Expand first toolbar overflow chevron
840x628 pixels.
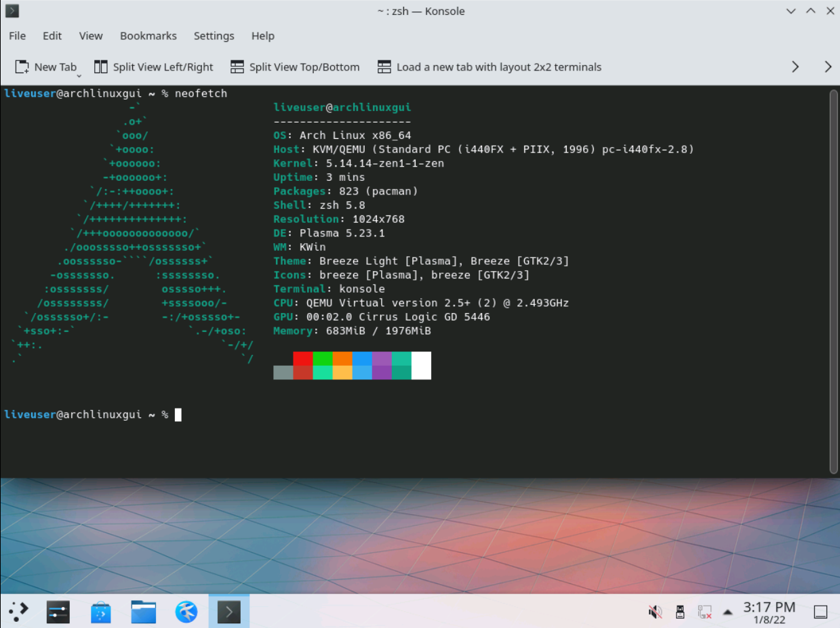click(x=795, y=67)
